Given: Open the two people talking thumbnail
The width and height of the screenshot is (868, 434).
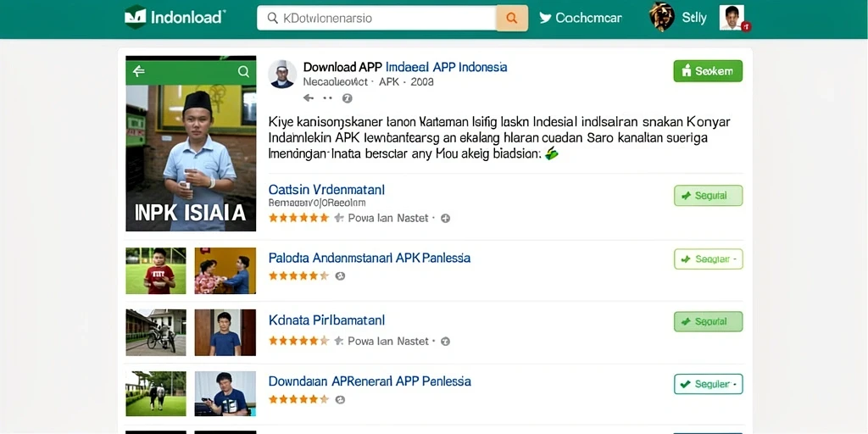Looking at the screenshot, I should coord(225,270).
